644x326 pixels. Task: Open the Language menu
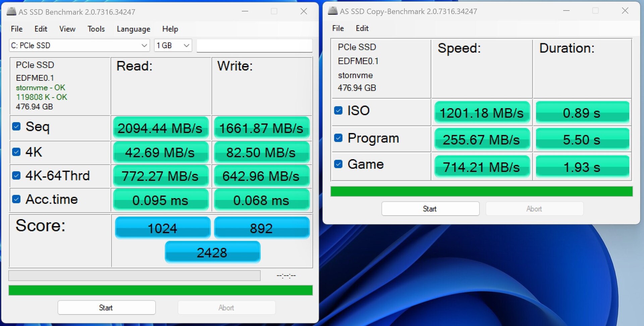(x=133, y=29)
